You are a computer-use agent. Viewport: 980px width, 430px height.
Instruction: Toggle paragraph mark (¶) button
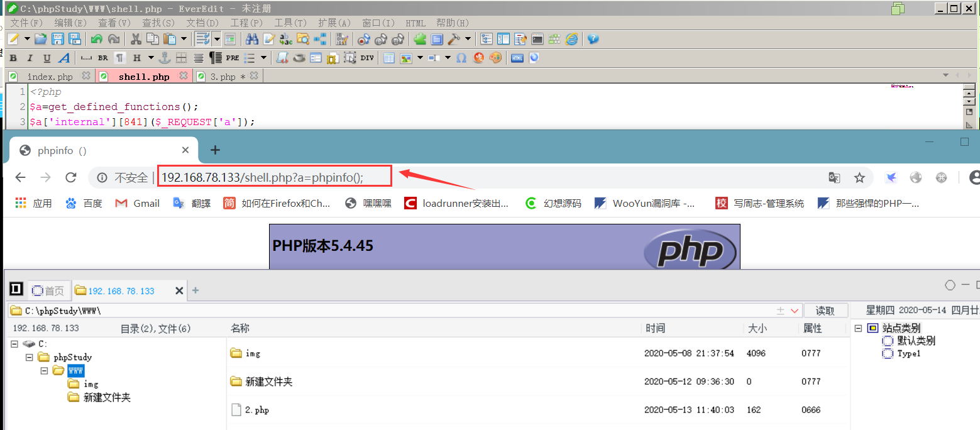pos(119,58)
